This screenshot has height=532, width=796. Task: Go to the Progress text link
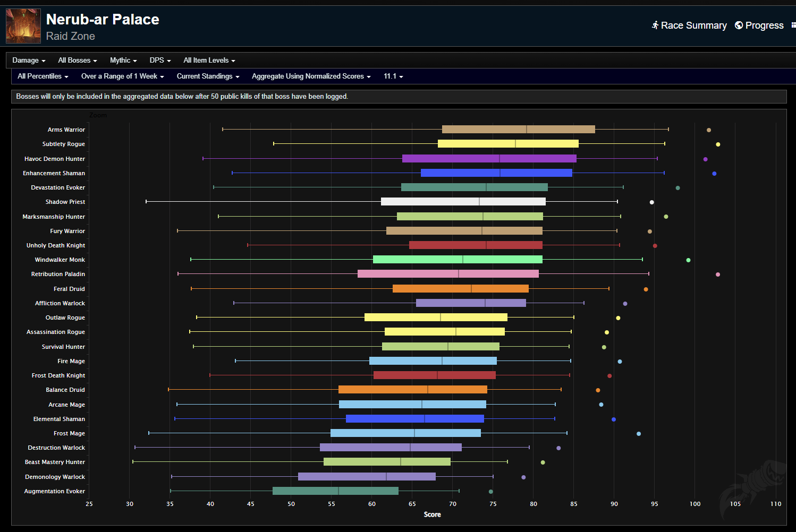pyautogui.click(x=764, y=25)
